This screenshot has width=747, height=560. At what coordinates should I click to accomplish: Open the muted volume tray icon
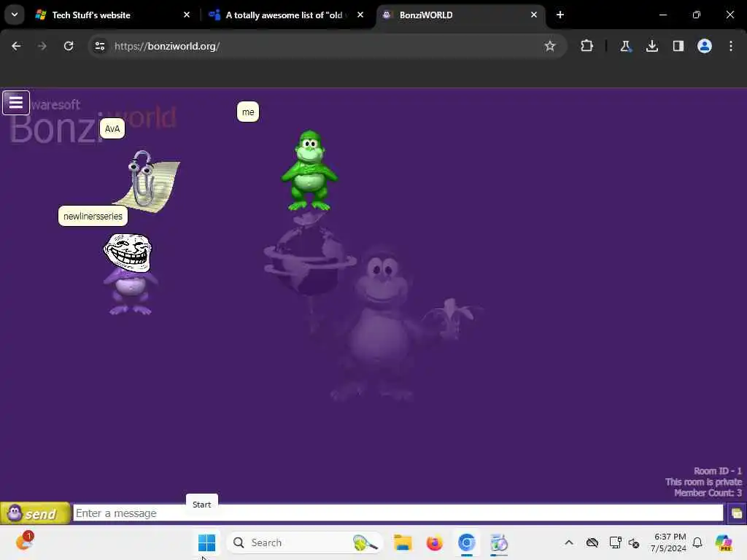click(634, 542)
